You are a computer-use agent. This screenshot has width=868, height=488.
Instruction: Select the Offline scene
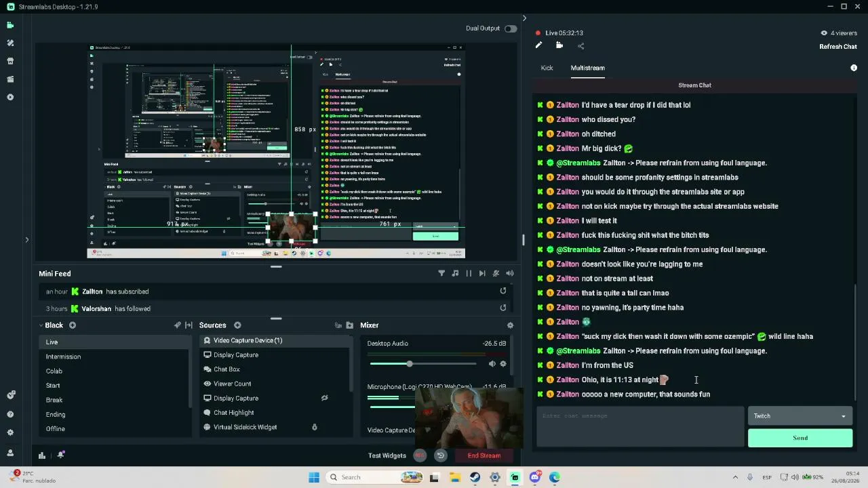(115, 429)
